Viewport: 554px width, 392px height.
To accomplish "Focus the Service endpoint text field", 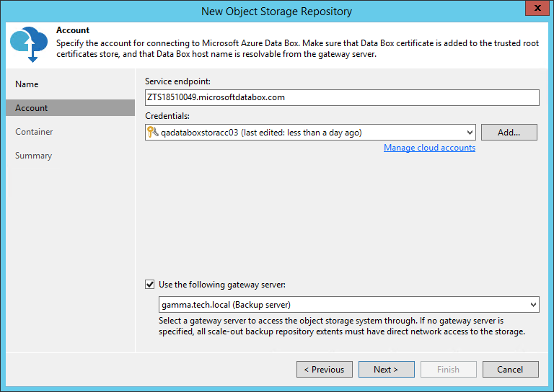I will pos(342,97).
